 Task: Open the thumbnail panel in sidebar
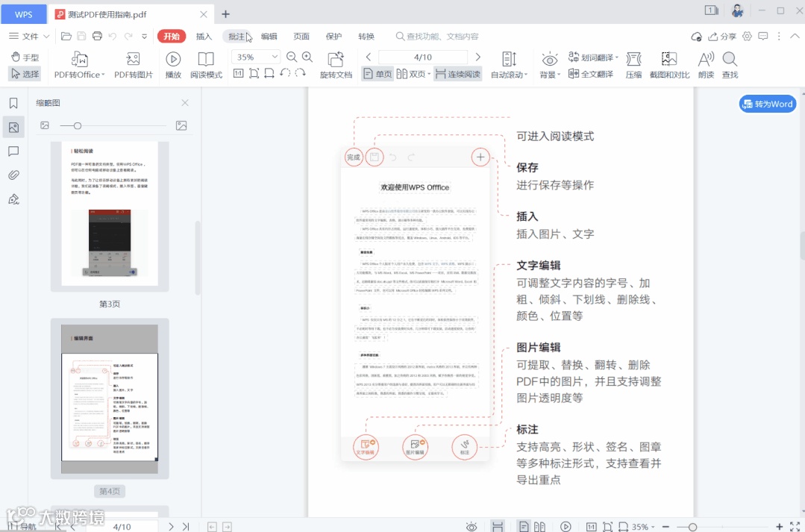tap(13, 127)
